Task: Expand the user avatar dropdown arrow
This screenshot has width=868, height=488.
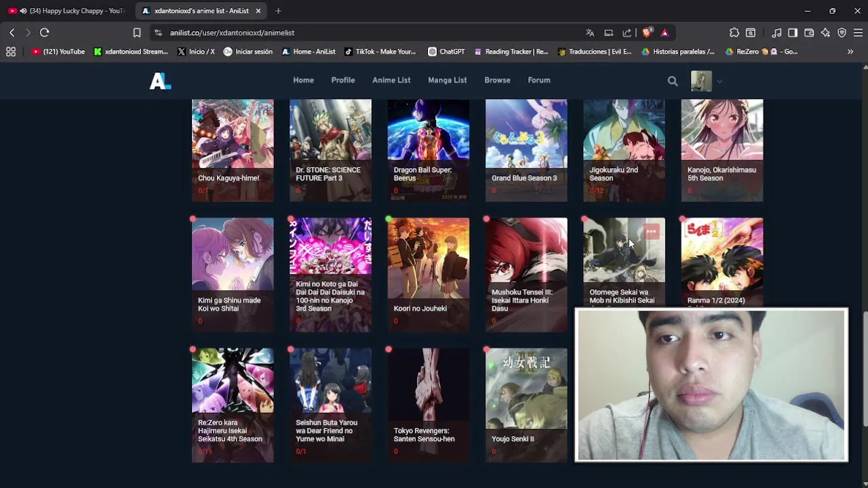Action: [719, 81]
